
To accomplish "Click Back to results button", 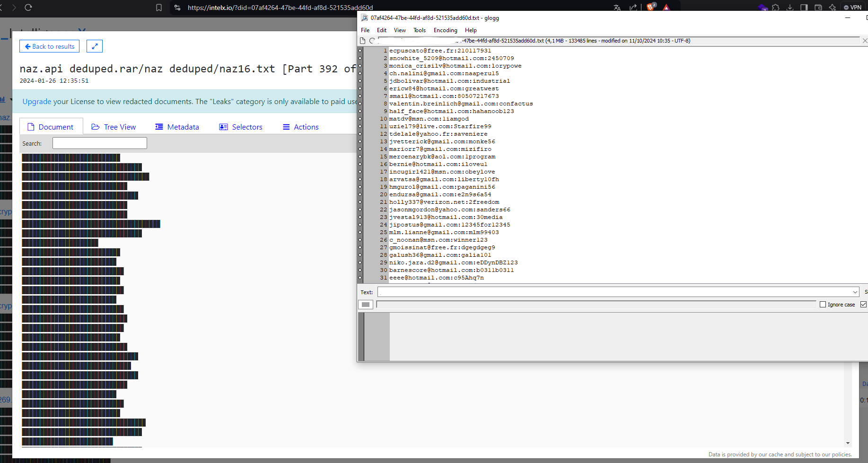I will click(x=50, y=46).
